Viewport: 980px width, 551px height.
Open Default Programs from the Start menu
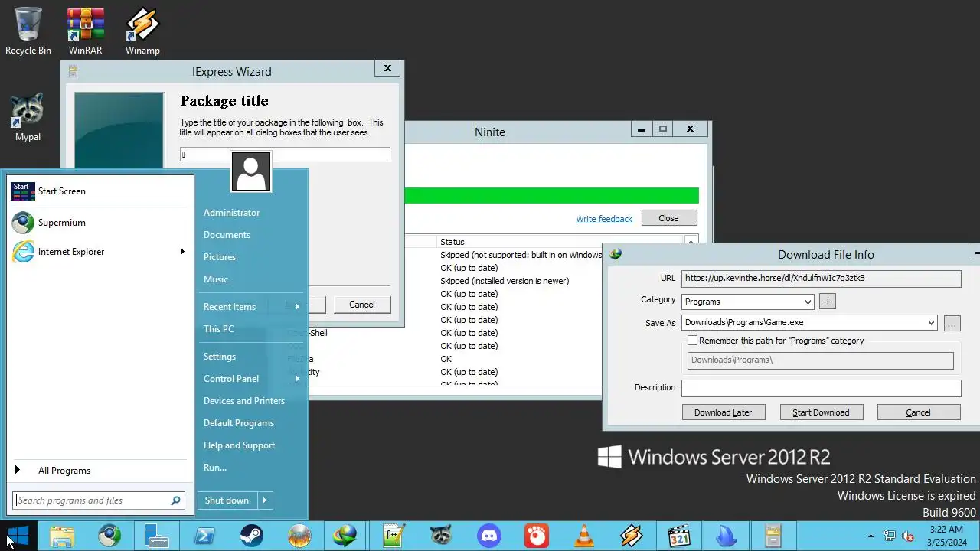(x=239, y=423)
